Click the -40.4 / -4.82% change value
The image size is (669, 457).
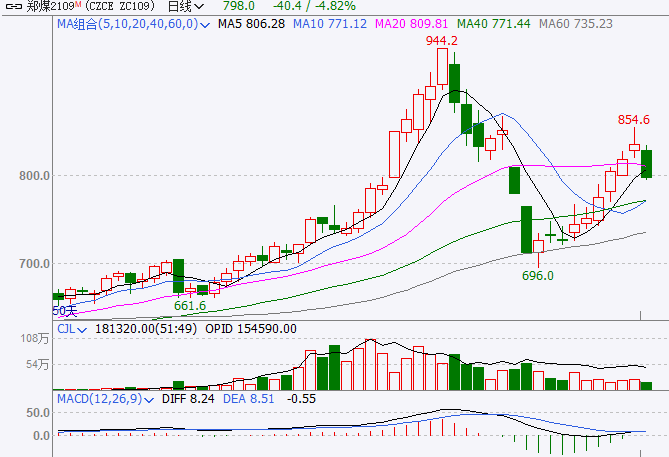coord(314,6)
